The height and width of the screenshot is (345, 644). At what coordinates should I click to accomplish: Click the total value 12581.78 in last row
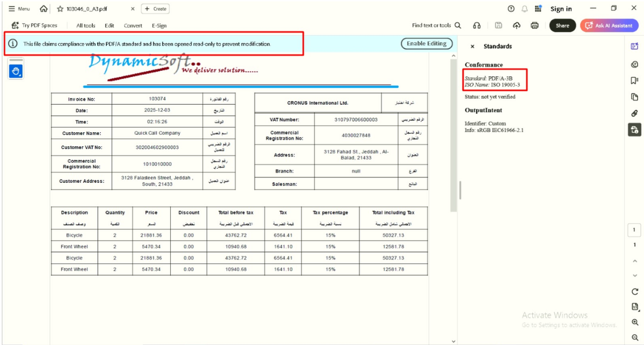(393, 269)
